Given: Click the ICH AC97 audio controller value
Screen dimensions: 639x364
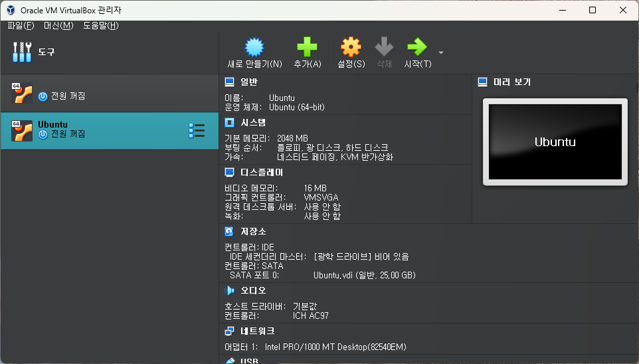Looking at the screenshot, I should (311, 316).
